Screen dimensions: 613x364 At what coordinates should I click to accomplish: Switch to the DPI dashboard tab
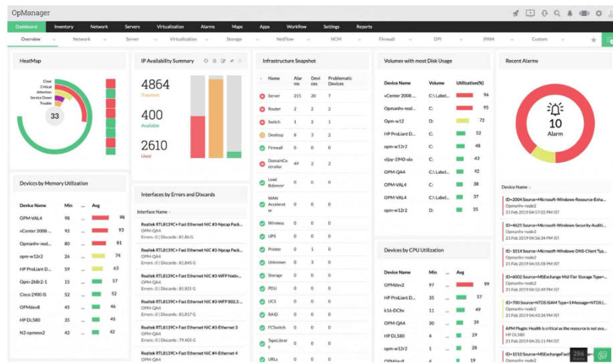437,39
